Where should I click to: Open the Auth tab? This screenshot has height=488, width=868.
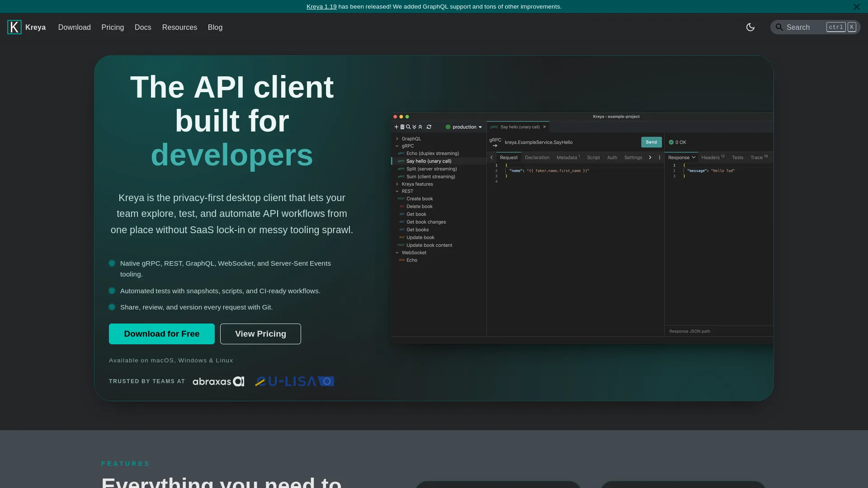point(612,158)
